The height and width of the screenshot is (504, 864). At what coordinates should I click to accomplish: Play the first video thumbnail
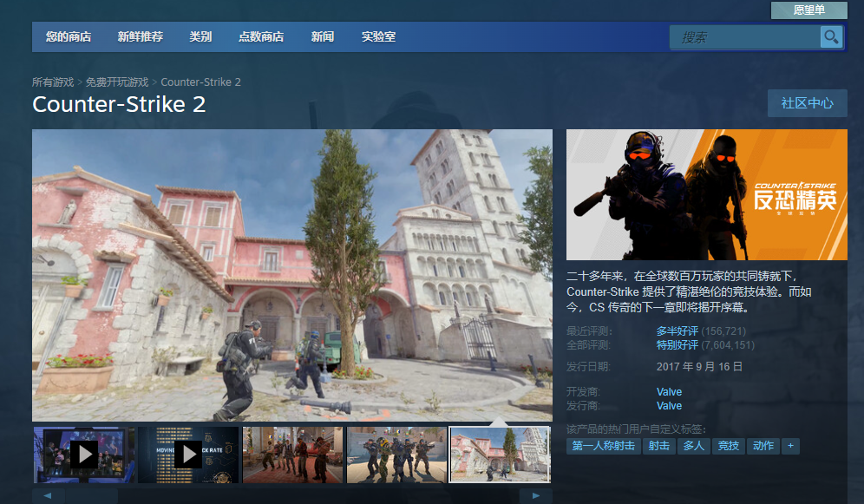84,455
